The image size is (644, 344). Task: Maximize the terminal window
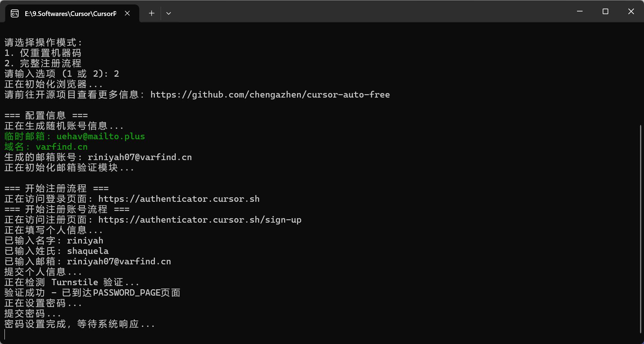pos(605,12)
